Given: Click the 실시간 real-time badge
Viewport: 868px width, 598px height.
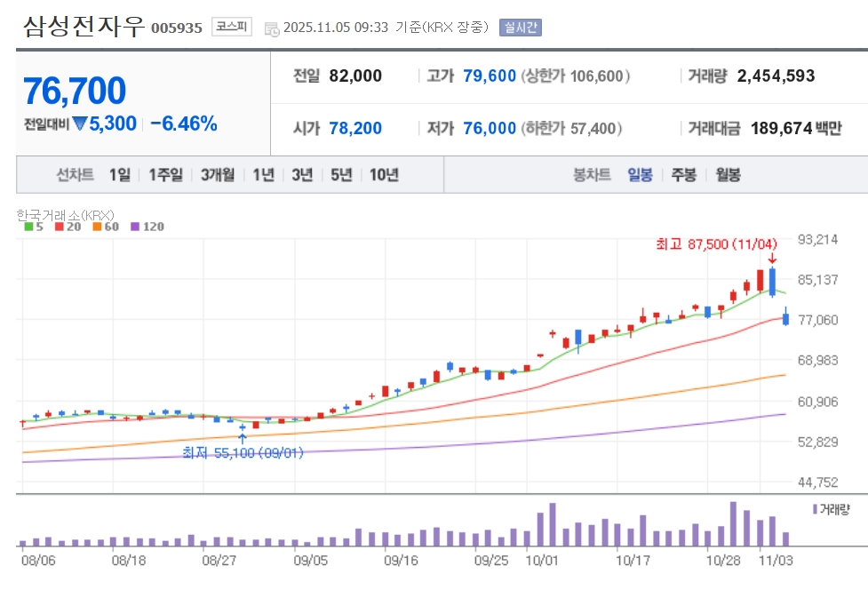Looking at the screenshot, I should pyautogui.click(x=520, y=28).
